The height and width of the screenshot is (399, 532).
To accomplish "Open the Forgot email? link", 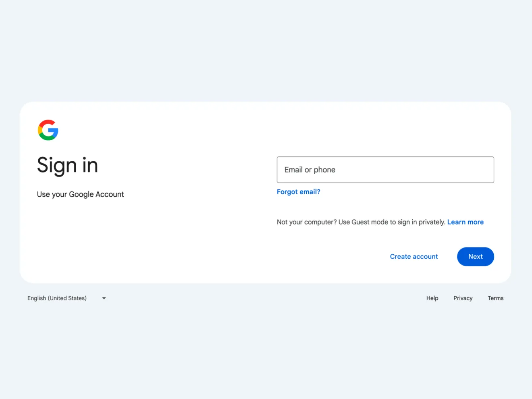I will click(299, 192).
